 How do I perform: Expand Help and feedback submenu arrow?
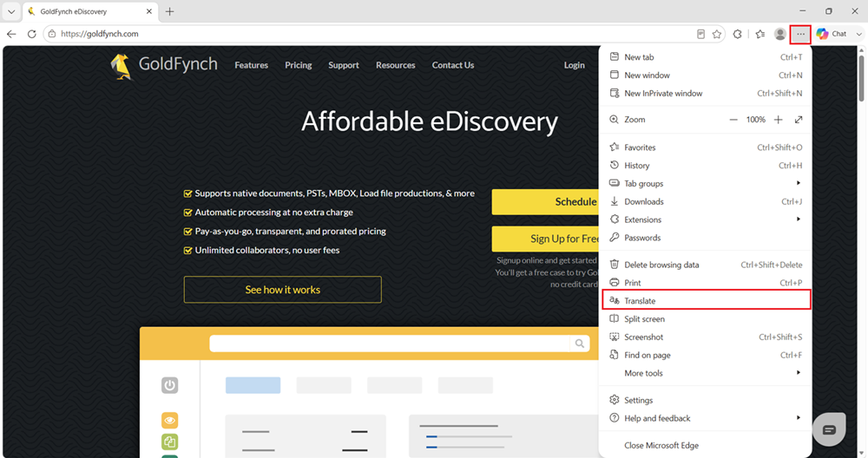pos(799,417)
